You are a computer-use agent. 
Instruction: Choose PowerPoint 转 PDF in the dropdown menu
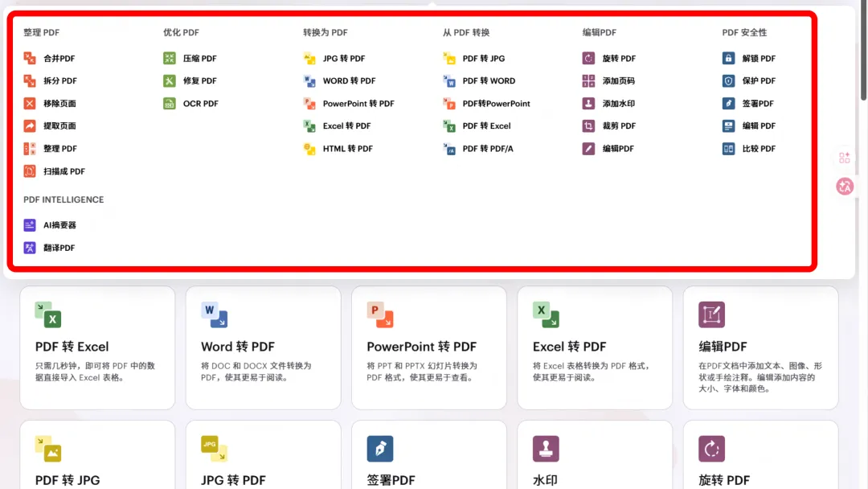point(349,104)
